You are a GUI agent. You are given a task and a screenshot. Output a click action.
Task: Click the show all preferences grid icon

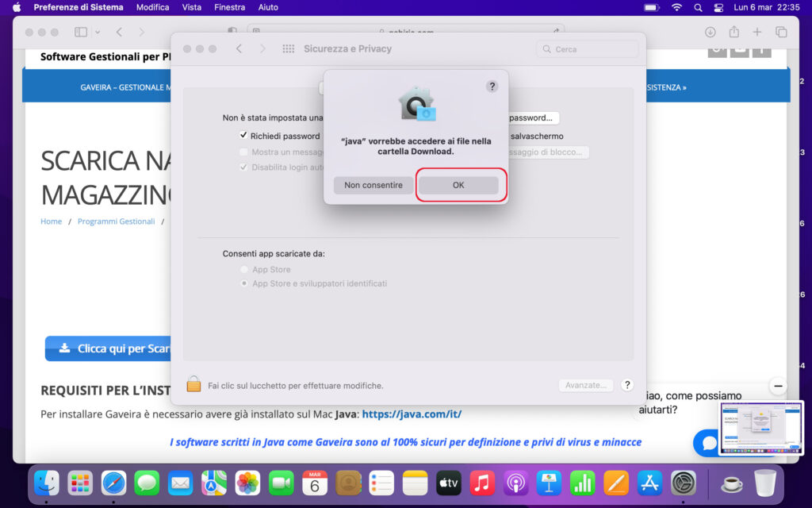pos(289,48)
